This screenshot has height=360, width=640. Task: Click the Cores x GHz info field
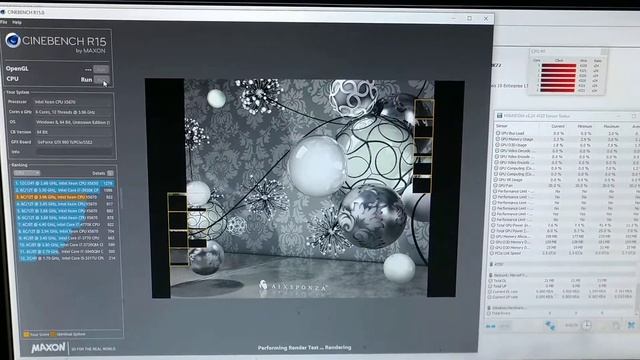click(73, 112)
